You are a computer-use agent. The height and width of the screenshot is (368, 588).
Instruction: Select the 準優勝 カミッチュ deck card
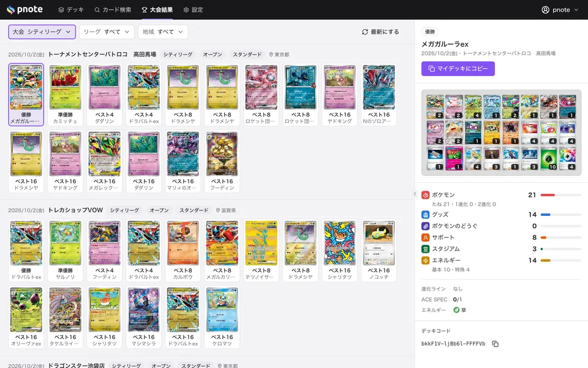(x=66, y=94)
